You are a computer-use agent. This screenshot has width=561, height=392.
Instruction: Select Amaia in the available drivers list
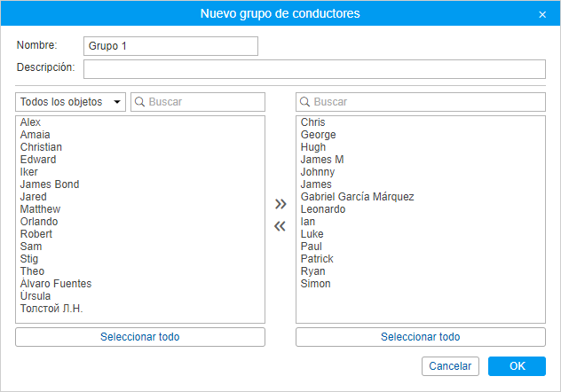pos(36,135)
